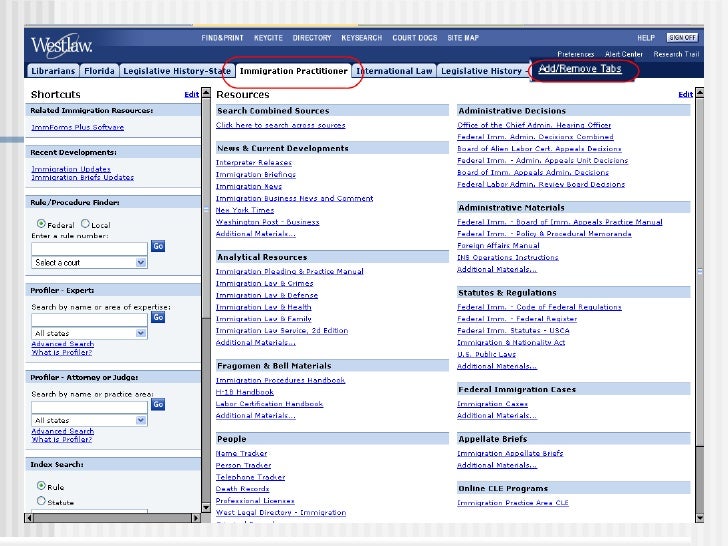Click What is Profiler under Profiler - Attorney or Judge
The height and width of the screenshot is (546, 728).
(x=61, y=439)
